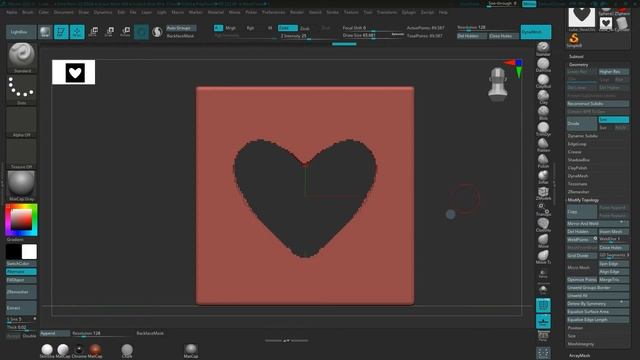Toggle BackfaceMask in top shelf
The height and width of the screenshot is (360, 640).
181,36
